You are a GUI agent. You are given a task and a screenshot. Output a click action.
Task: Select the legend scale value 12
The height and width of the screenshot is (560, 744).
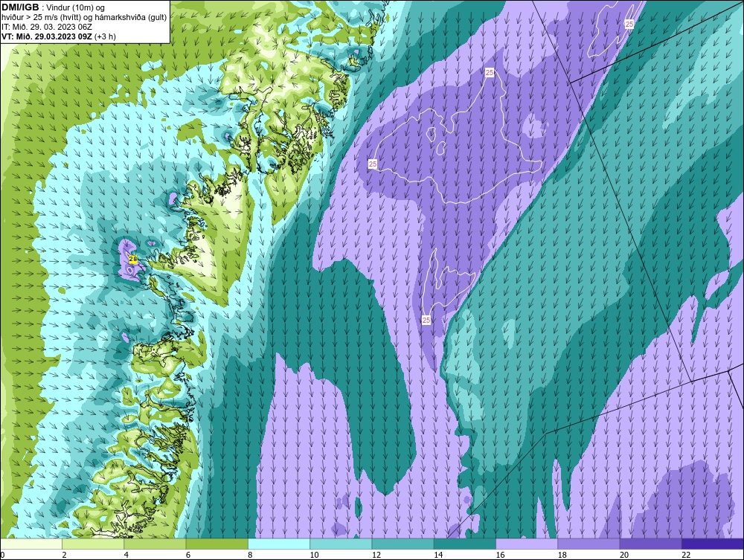click(376, 555)
